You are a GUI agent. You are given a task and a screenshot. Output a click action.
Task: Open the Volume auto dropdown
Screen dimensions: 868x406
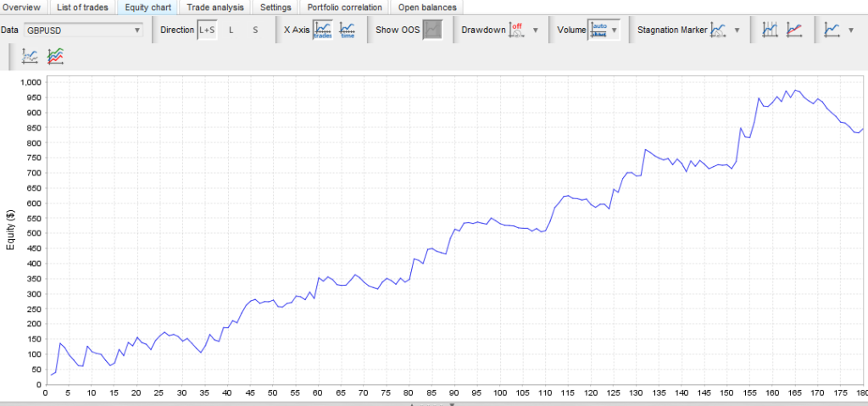click(x=604, y=30)
